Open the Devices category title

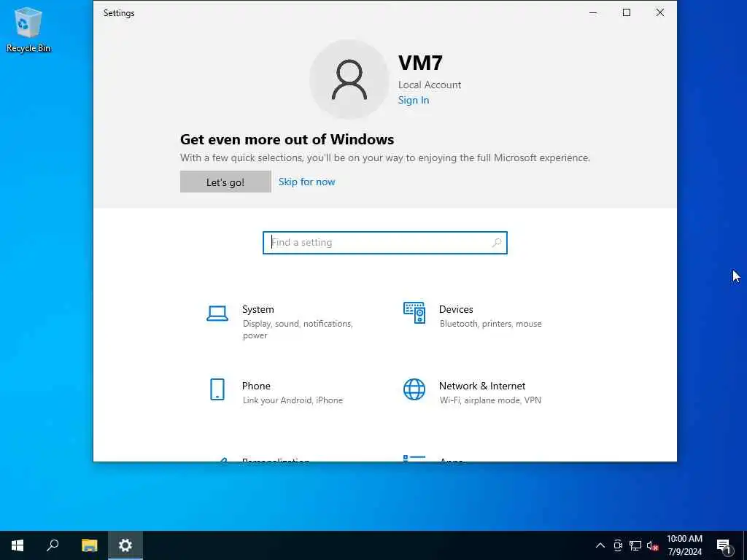pyautogui.click(x=456, y=309)
